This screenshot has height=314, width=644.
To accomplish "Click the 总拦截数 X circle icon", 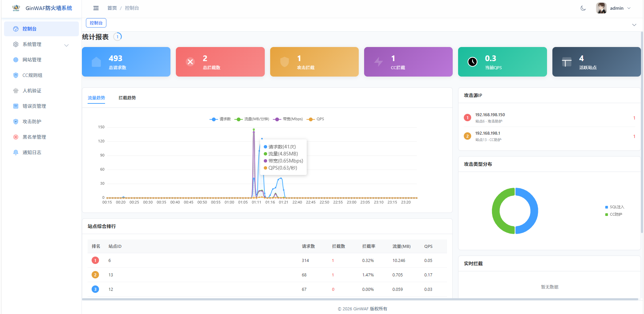I will [x=190, y=62].
